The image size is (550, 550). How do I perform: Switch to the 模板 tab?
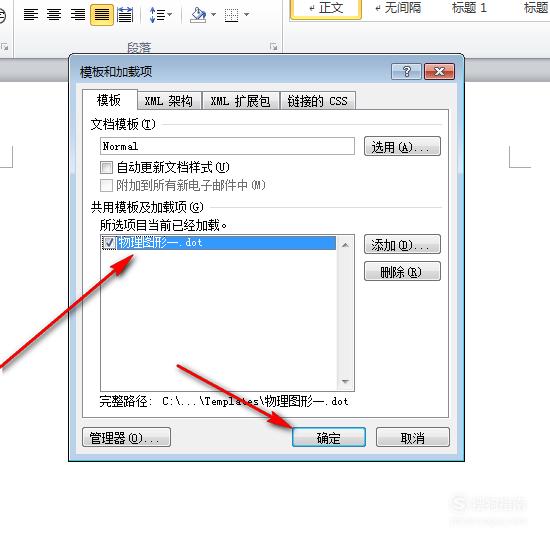click(x=109, y=100)
